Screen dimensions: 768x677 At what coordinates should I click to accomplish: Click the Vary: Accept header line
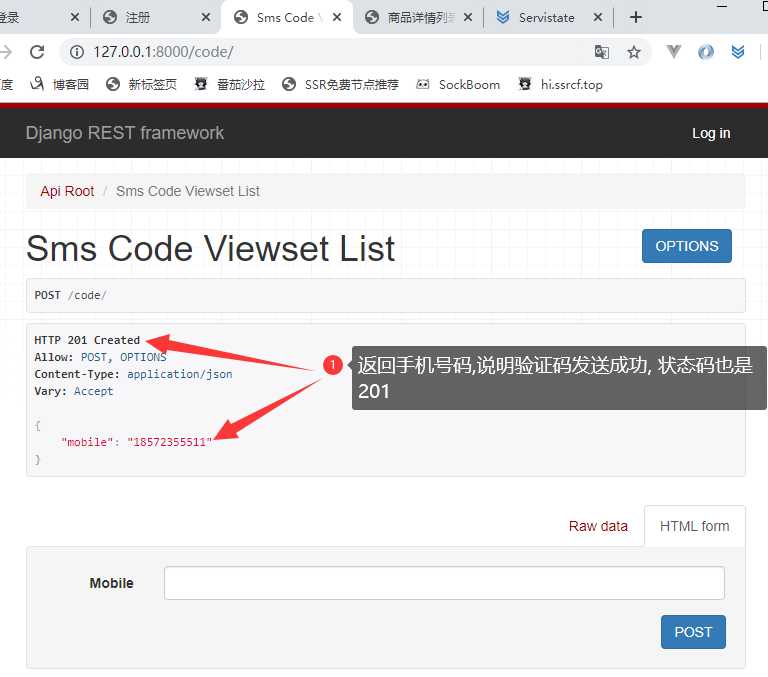pos(73,391)
